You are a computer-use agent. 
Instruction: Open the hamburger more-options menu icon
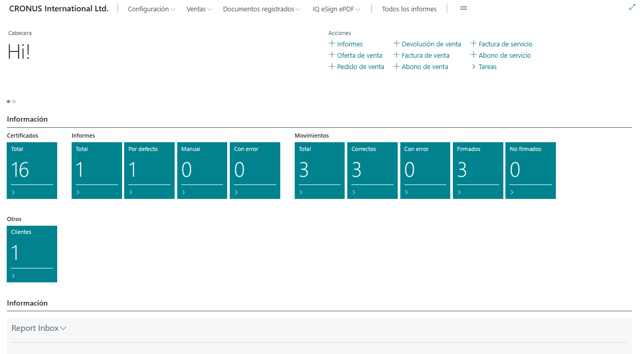tap(463, 9)
